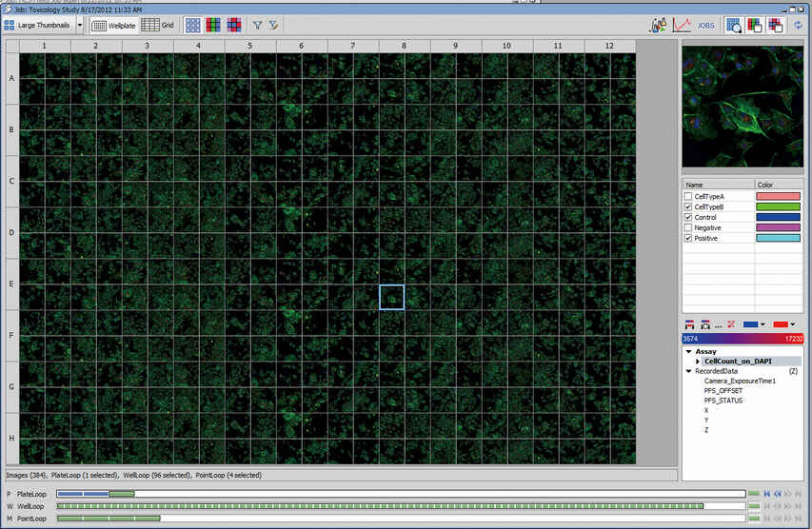Collapse the Assay tree section
This screenshot has height=529, width=812.
[x=688, y=351]
